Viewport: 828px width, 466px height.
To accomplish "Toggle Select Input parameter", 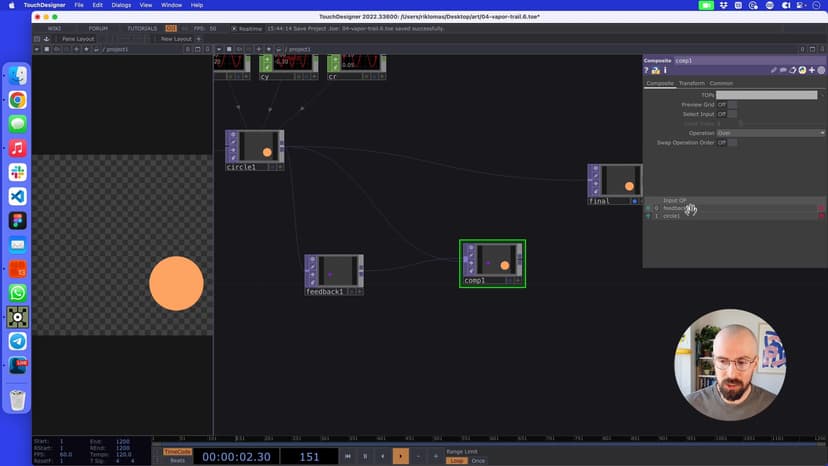I will coord(733,114).
